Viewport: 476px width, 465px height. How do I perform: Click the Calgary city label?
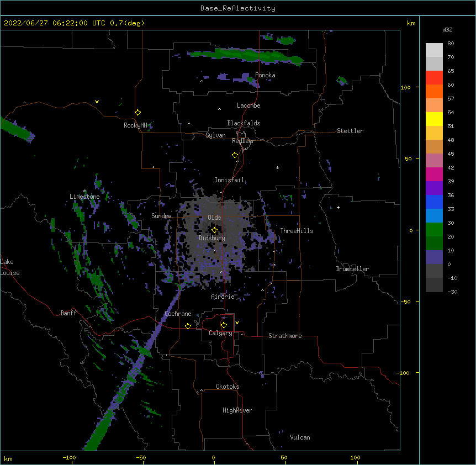(x=220, y=333)
